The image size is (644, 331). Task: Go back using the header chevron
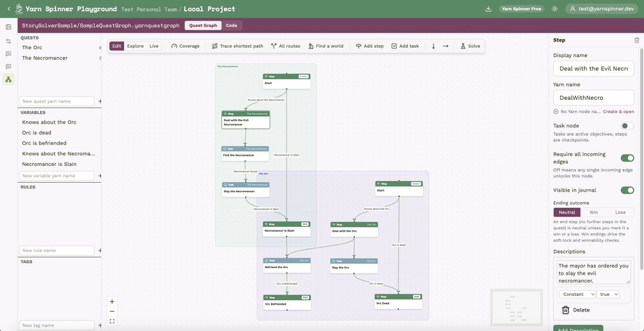tap(9, 9)
